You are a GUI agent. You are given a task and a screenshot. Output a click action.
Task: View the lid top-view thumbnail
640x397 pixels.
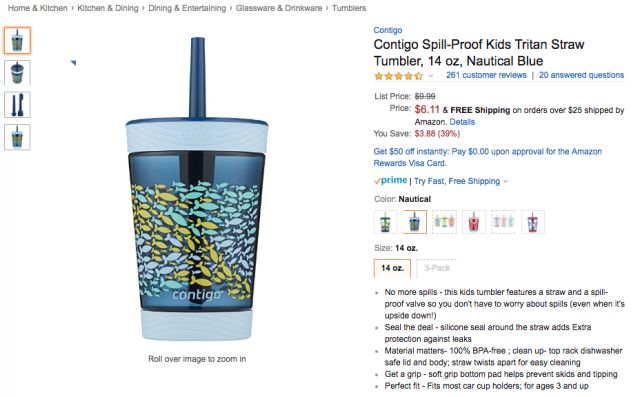[x=17, y=73]
